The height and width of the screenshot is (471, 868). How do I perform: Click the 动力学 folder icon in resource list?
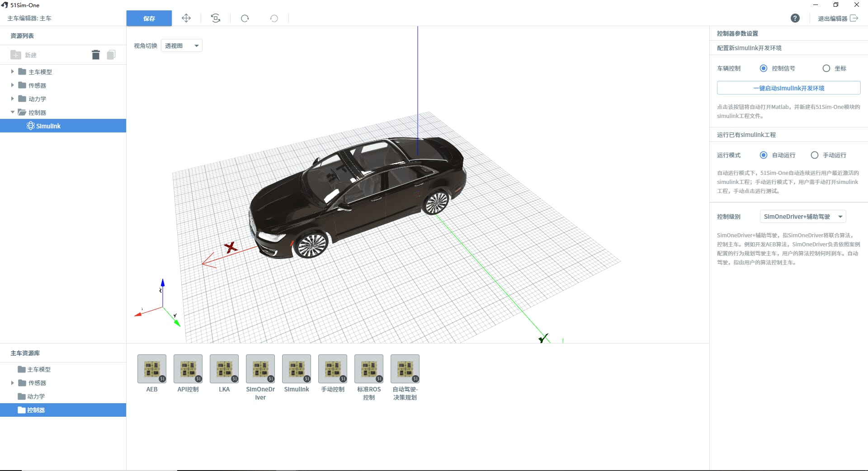pyautogui.click(x=22, y=99)
